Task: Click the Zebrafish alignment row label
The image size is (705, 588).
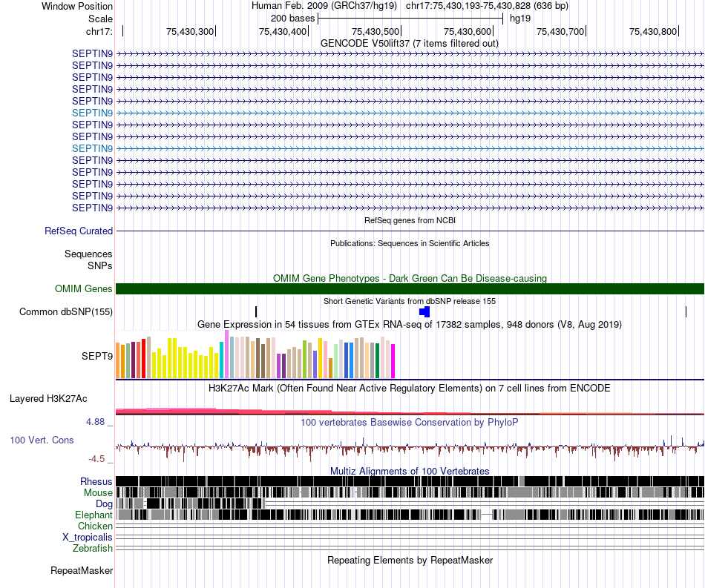Action: tap(93, 549)
